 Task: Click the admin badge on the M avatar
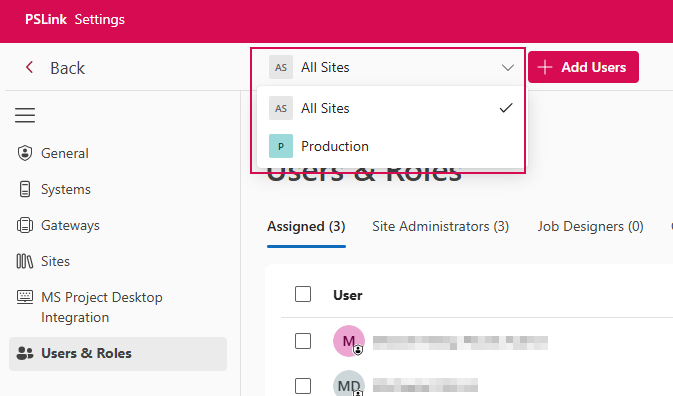(358, 351)
